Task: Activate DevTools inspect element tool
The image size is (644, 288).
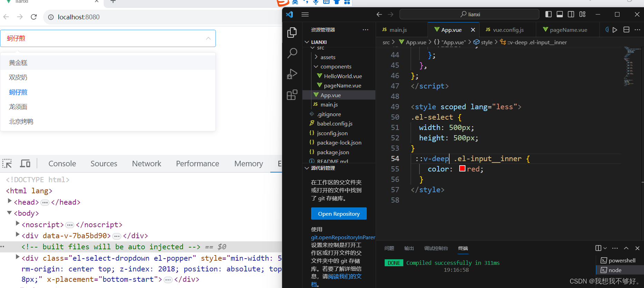Action: point(7,164)
